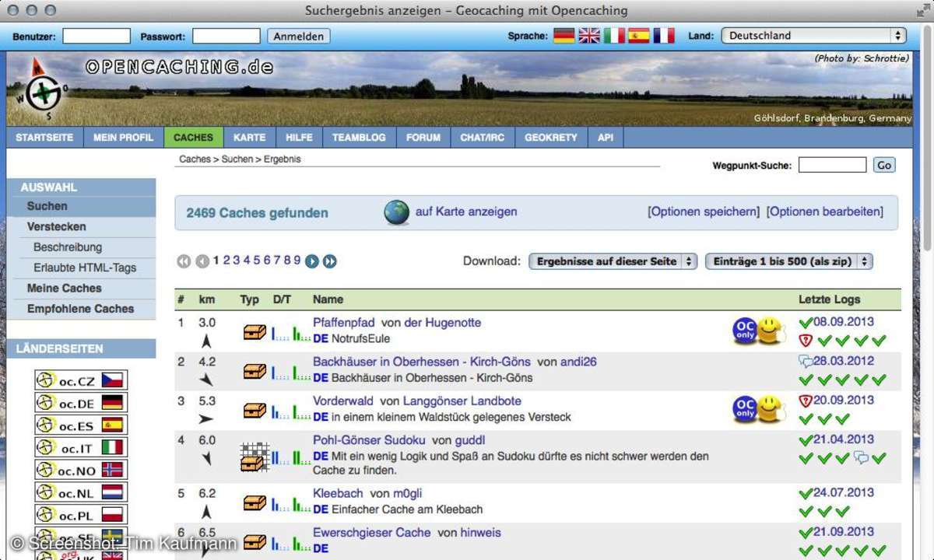The image size is (934, 560).
Task: Switch language to German via flag
Action: pyautogui.click(x=564, y=36)
